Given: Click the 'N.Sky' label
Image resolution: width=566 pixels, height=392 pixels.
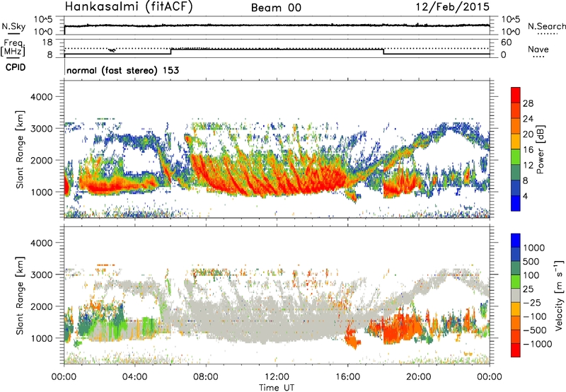Looking at the screenshot, I should (x=13, y=26).
